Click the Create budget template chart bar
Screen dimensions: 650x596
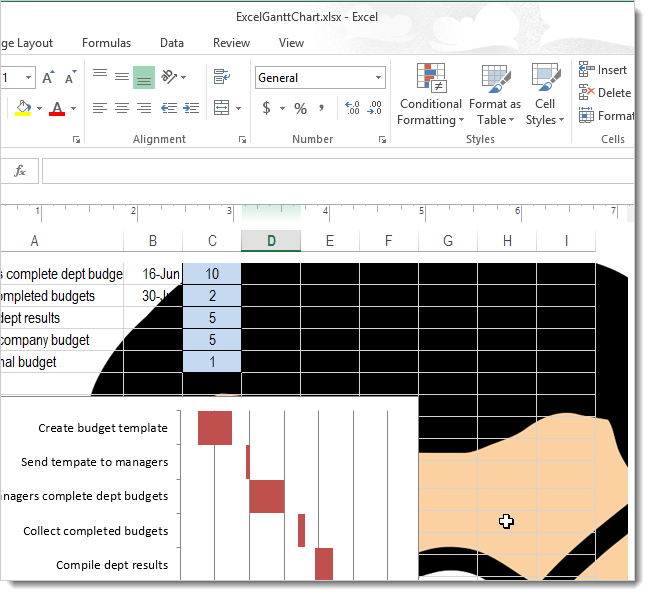pyautogui.click(x=215, y=428)
